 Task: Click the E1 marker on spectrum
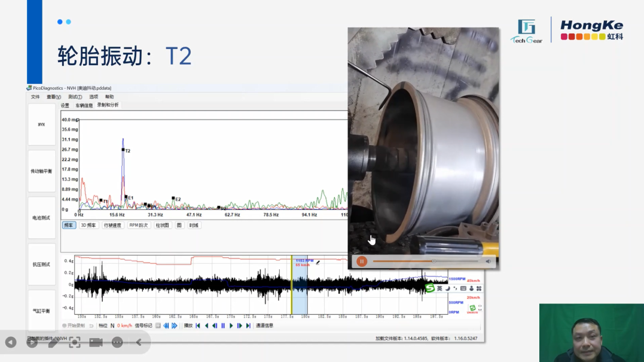(x=126, y=197)
